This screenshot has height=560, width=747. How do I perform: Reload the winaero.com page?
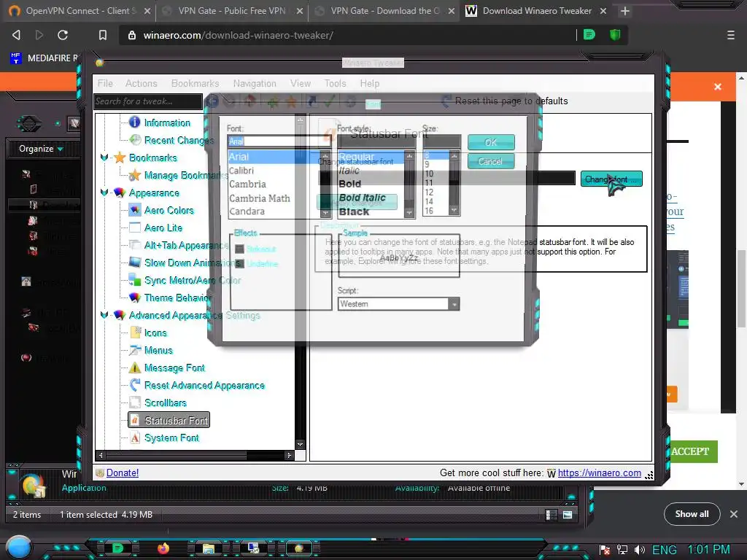coord(63,35)
